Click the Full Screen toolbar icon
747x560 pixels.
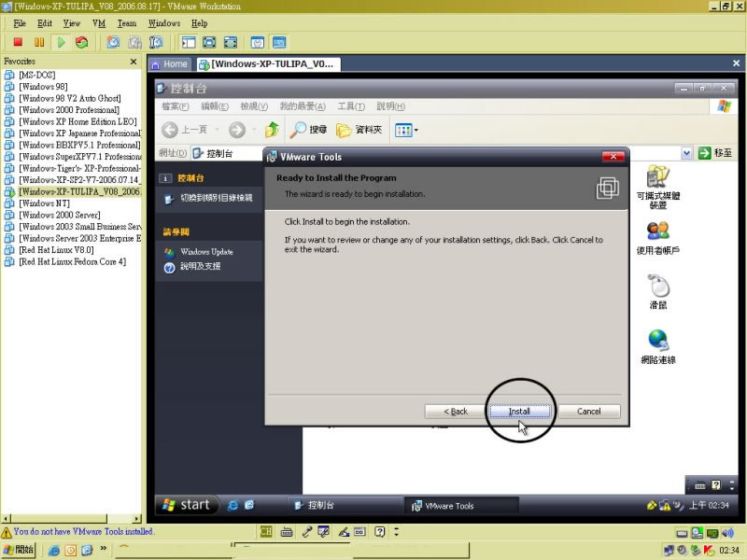209,42
